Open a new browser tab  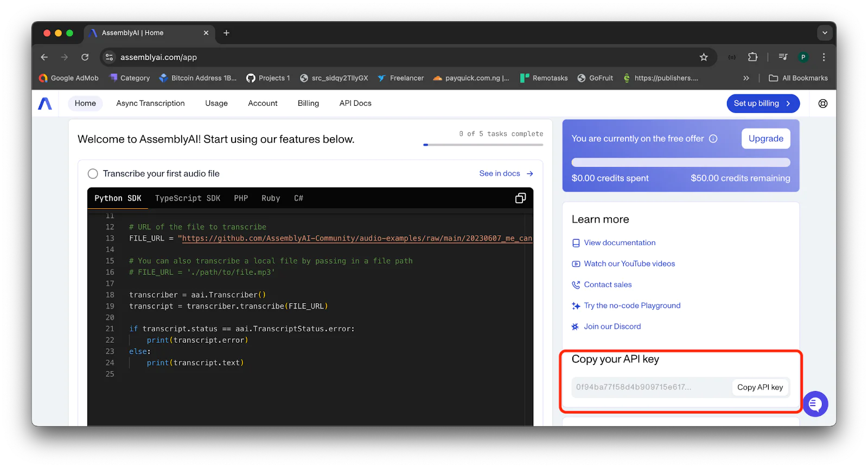pos(226,33)
